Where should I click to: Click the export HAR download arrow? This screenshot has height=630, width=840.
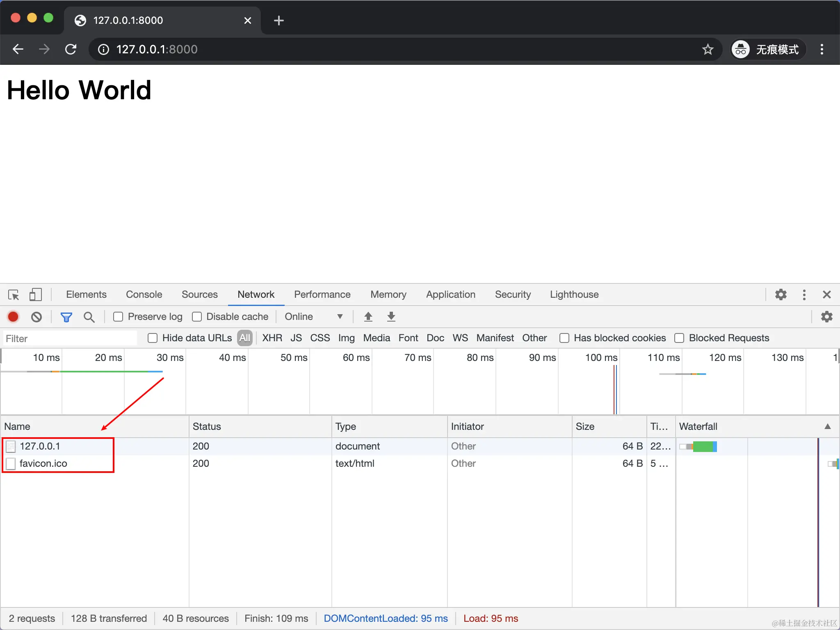click(x=391, y=317)
